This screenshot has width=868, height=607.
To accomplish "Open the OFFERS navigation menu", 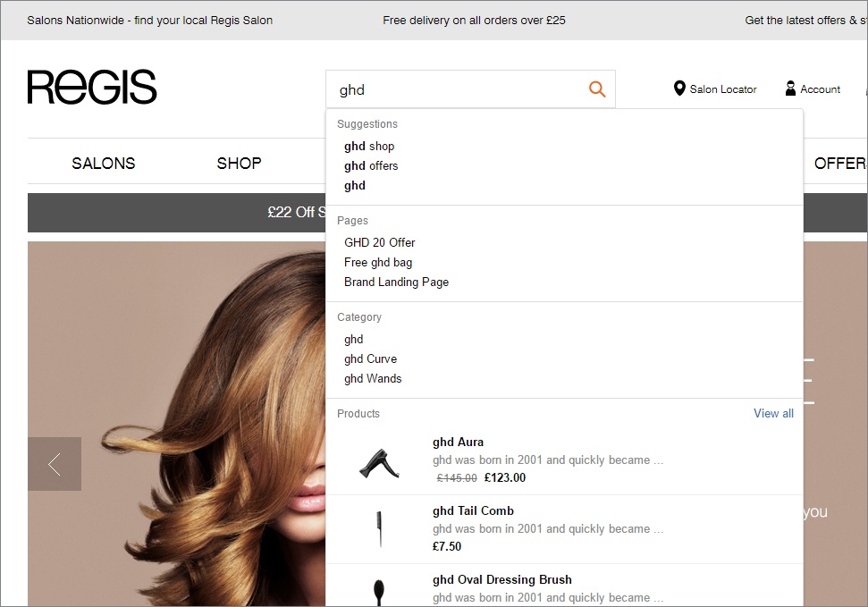I will point(839,163).
